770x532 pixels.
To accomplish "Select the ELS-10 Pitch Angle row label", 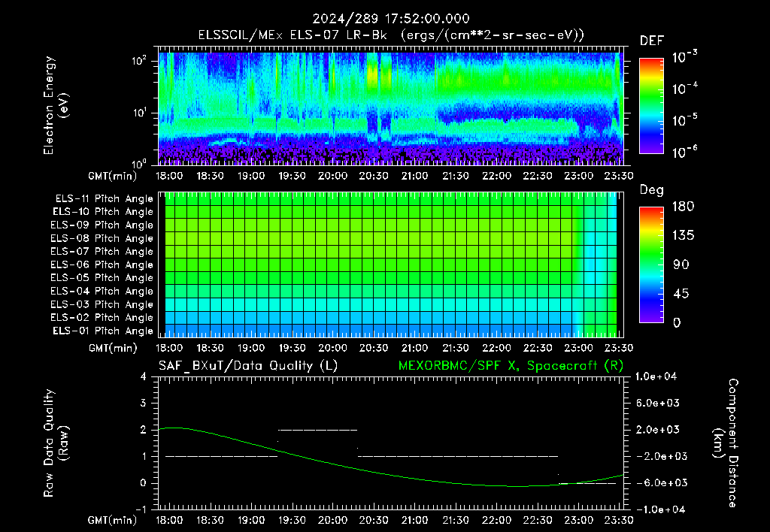I will coord(103,212).
